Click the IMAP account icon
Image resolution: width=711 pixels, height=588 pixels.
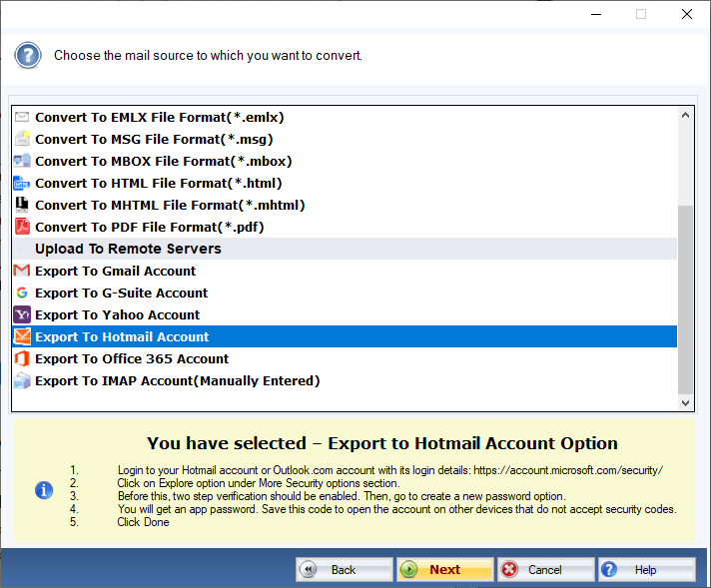click(22, 380)
